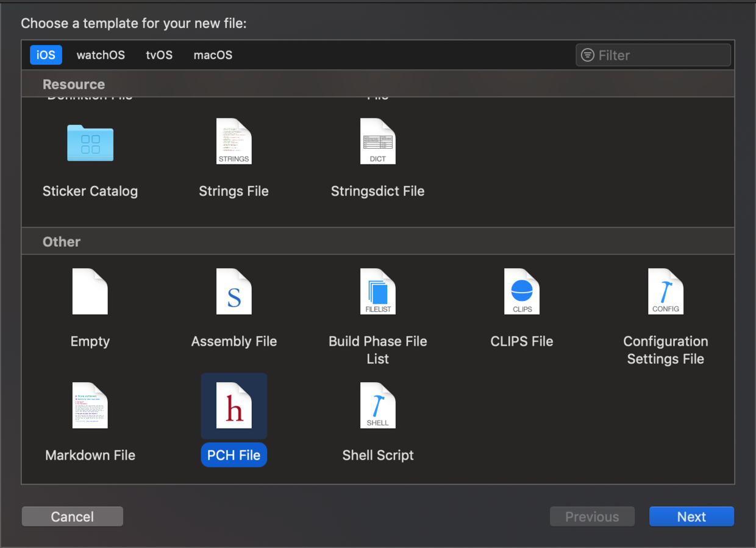The height and width of the screenshot is (548, 756).
Task: Click the PCH File header icon
Action: 234,405
